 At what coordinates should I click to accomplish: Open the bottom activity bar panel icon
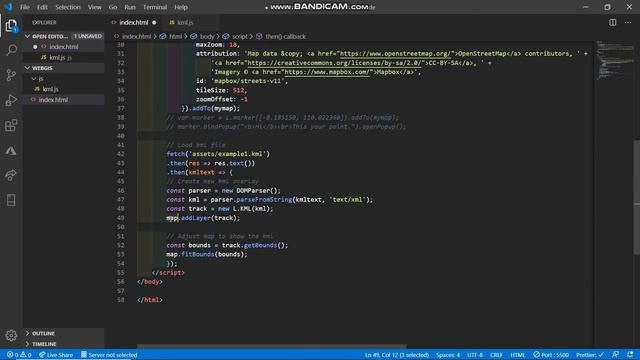11,200
